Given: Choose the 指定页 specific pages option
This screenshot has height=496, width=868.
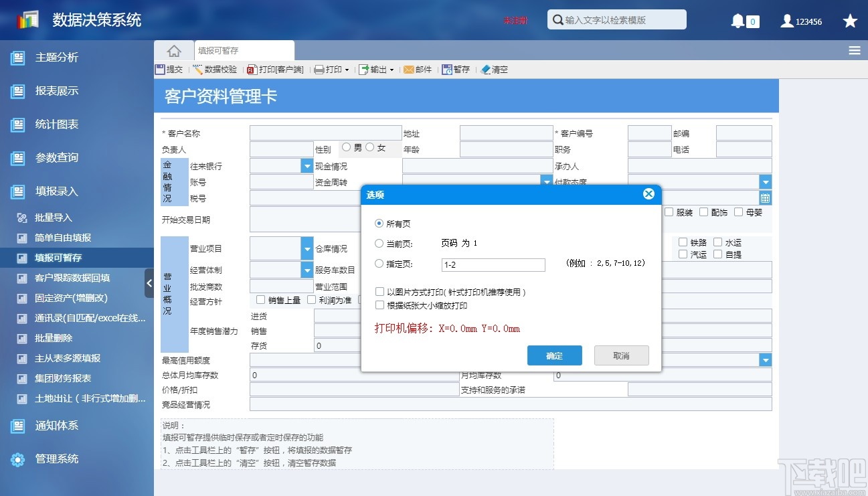Looking at the screenshot, I should pyautogui.click(x=379, y=263).
